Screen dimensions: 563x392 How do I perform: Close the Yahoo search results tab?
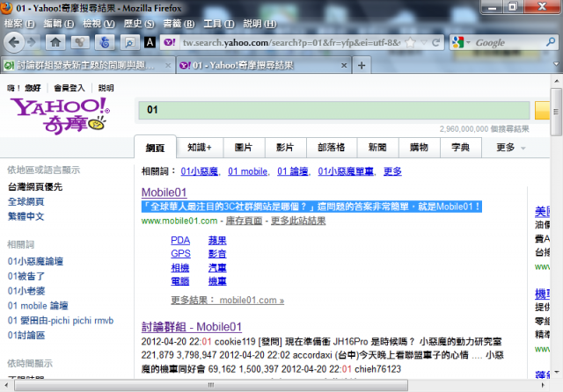[344, 65]
